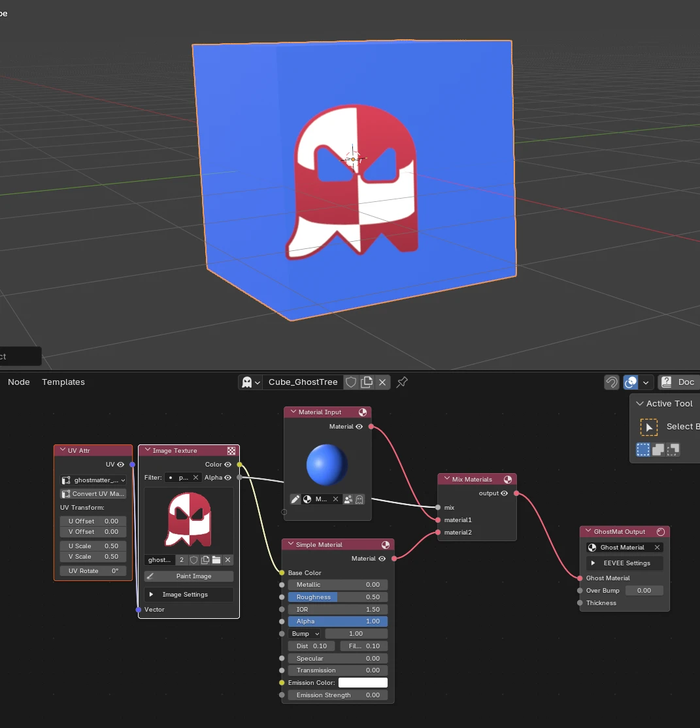Click the Convert UV Map button
Viewport: 700px width, 728px height.
coord(93,493)
